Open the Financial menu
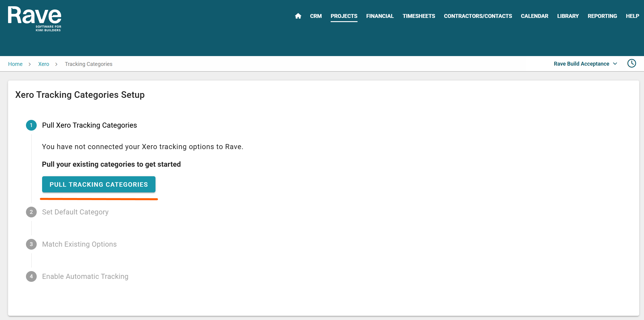644x320 pixels. (x=380, y=16)
